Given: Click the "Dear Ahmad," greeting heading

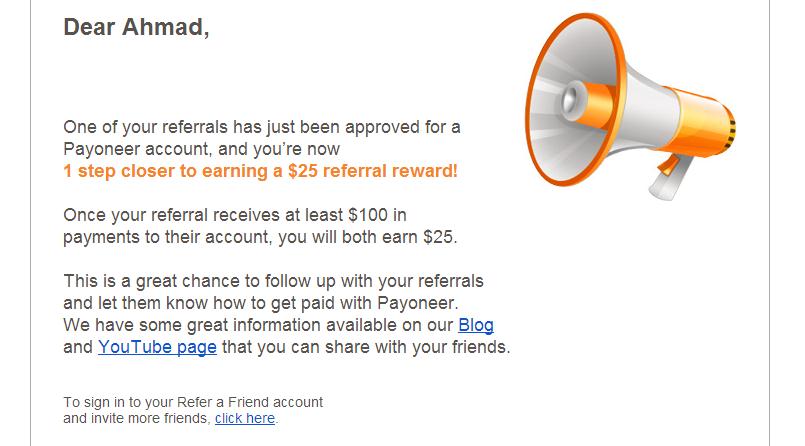Looking at the screenshot, I should 136,27.
